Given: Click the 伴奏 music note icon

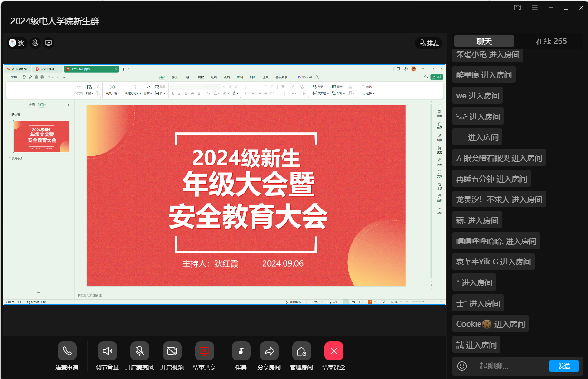Looking at the screenshot, I should click(x=241, y=351).
